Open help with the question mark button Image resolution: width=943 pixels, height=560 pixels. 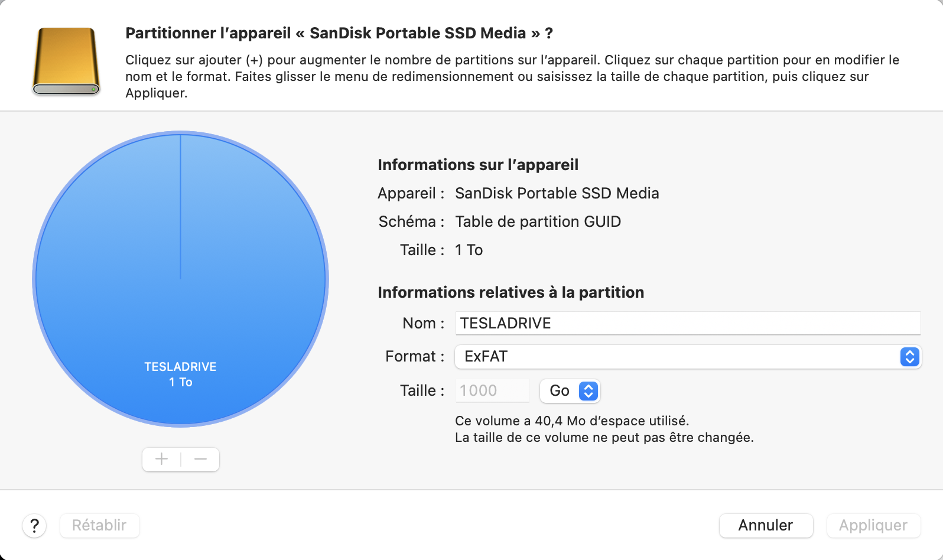(34, 525)
